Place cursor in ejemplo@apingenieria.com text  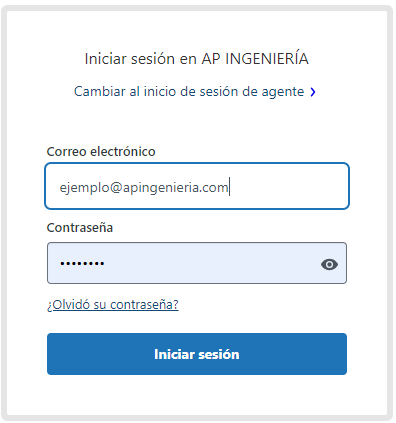[144, 187]
